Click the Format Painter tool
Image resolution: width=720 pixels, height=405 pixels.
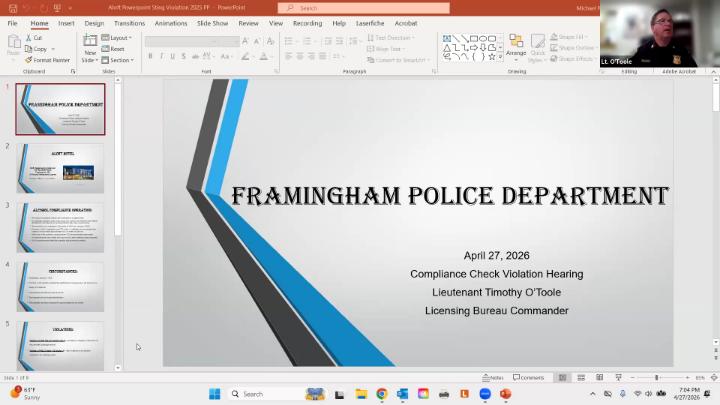(48, 60)
